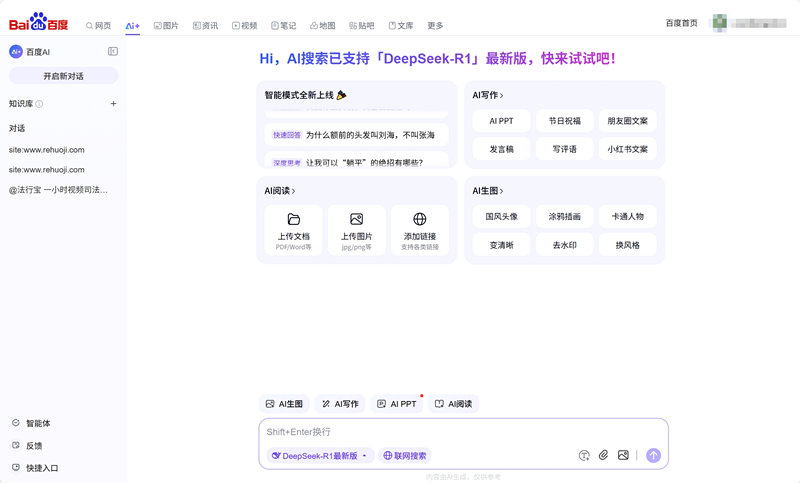
Task: Click the 小红书文案 button
Action: point(628,149)
